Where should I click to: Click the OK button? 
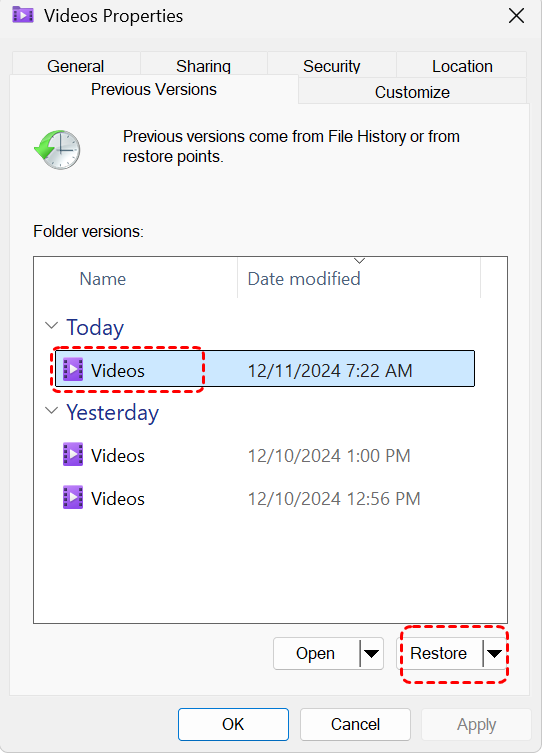pos(233,724)
